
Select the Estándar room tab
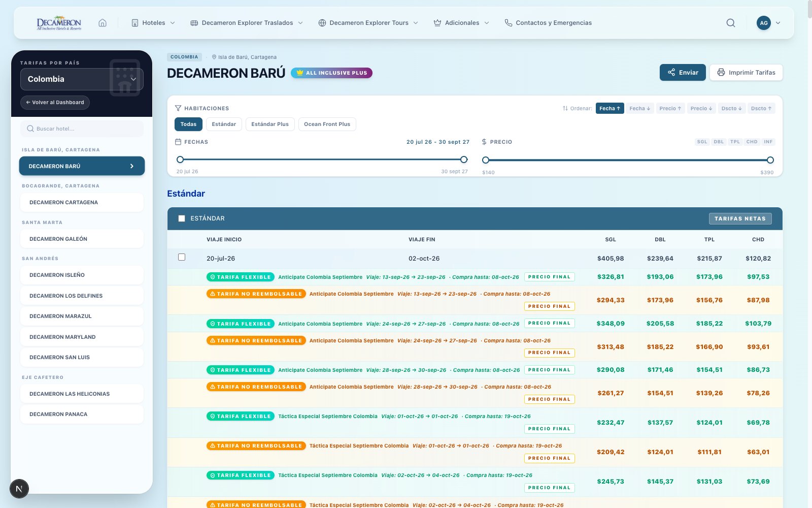(x=224, y=124)
